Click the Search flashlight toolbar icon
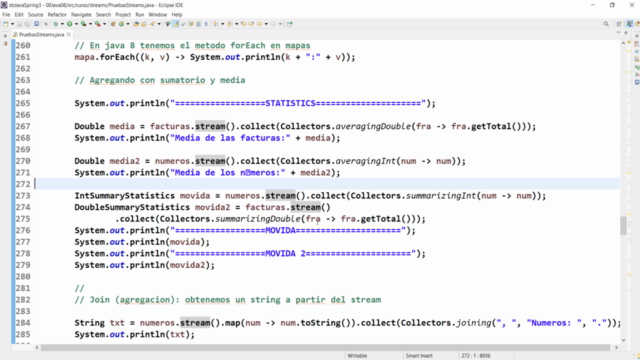The image size is (640, 360). [152, 24]
